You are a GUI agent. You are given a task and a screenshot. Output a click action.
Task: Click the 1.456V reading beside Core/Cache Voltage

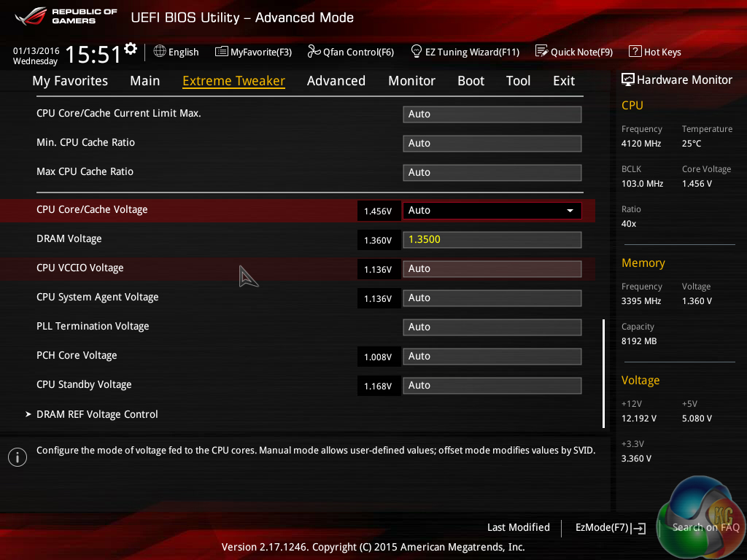(x=379, y=211)
